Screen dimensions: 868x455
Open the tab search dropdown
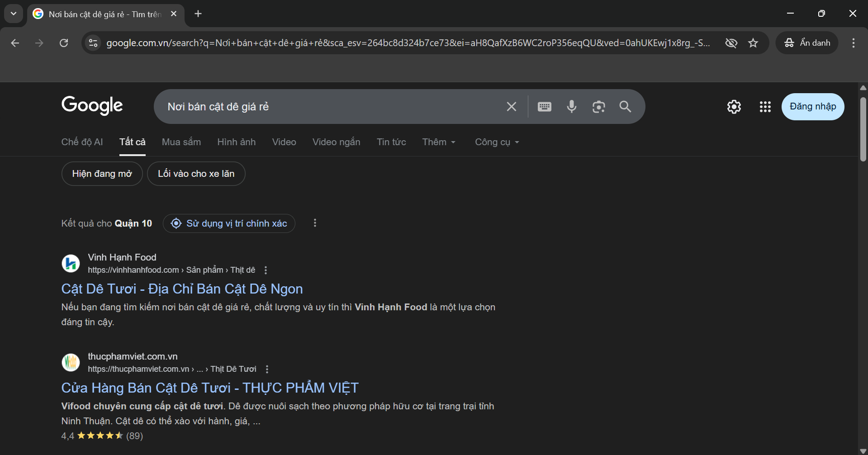click(x=14, y=14)
